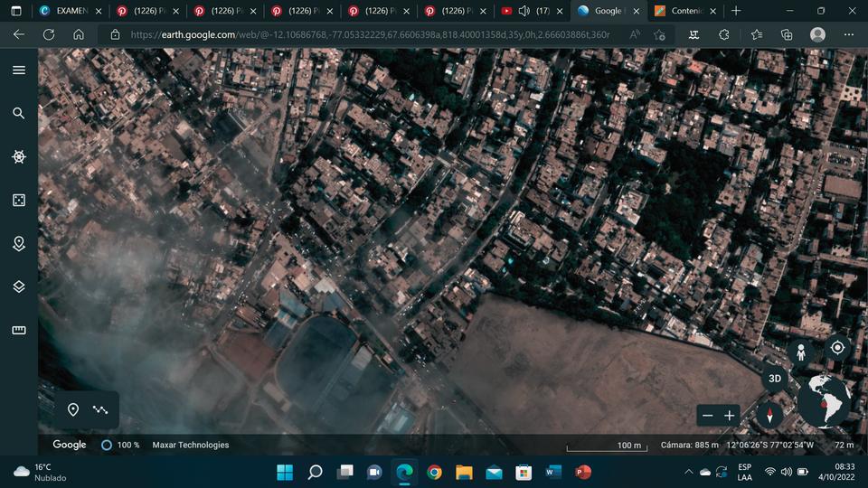Open Voyager ship's wheel icon

[19, 156]
